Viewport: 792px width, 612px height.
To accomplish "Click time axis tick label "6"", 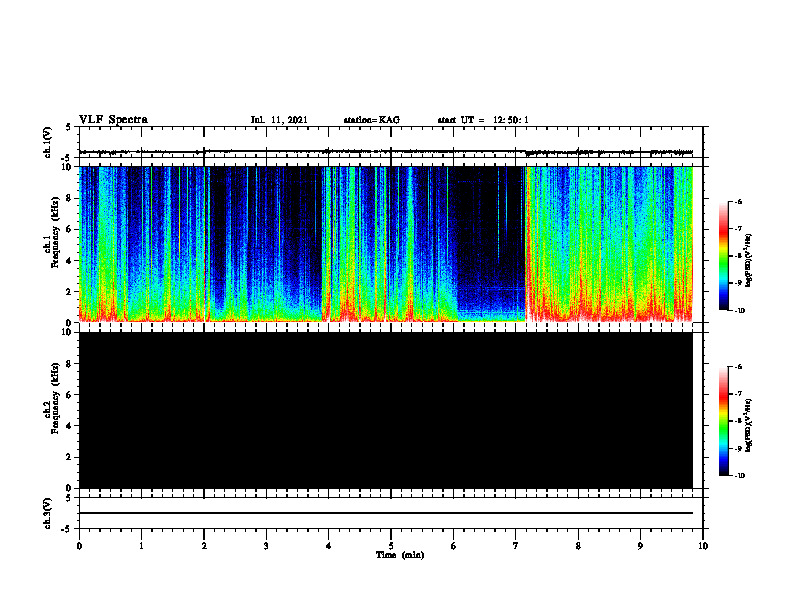I will (x=454, y=546).
